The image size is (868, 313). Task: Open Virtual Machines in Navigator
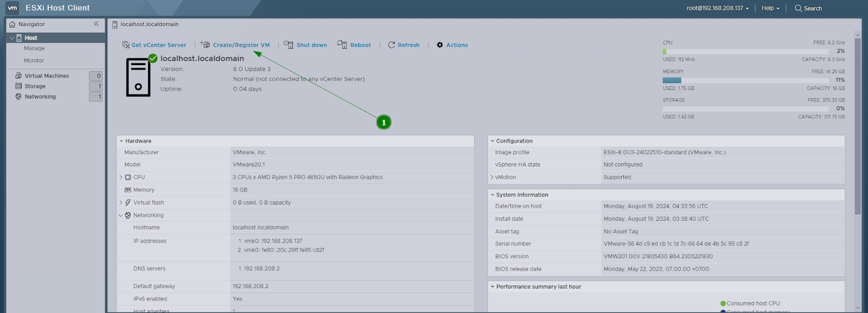tap(47, 76)
